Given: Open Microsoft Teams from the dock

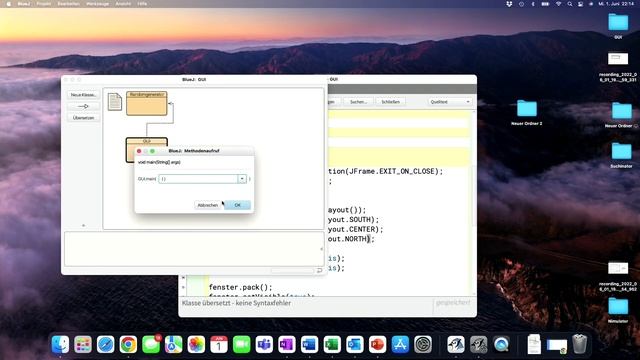Looking at the screenshot, I should pos(264,344).
